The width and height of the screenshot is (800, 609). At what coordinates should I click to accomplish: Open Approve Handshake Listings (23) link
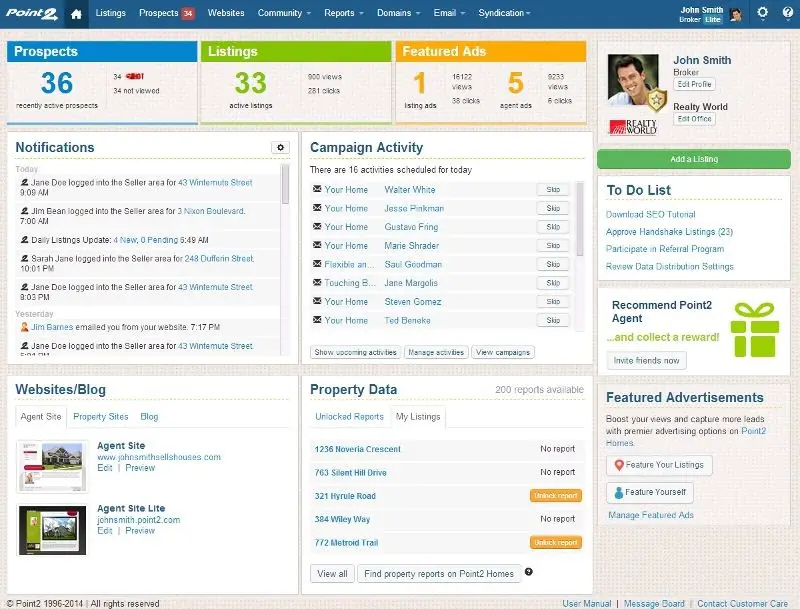(669, 232)
